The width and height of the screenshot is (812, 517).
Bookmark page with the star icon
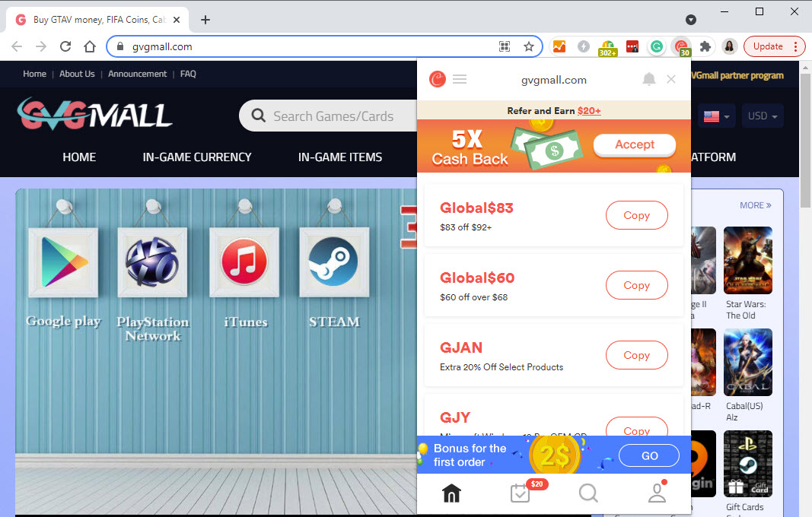click(x=529, y=46)
